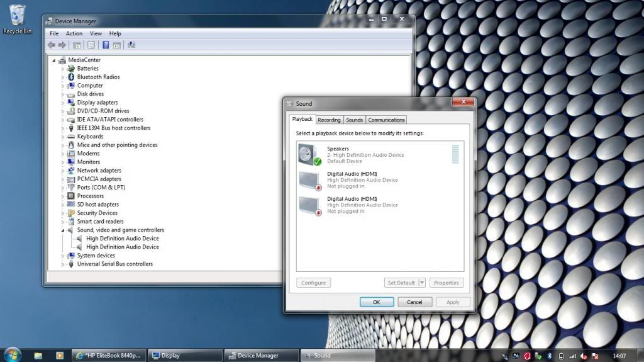Click the Security Devices category icon
Viewport: 644px width, 362px height.
(x=71, y=213)
